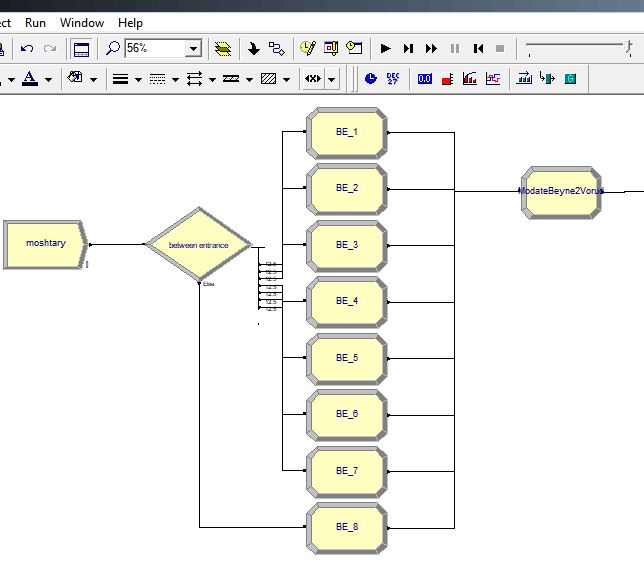Click the window-with-pencil calendar exceptions icon
This screenshot has height=566, width=644.
pos(331,48)
